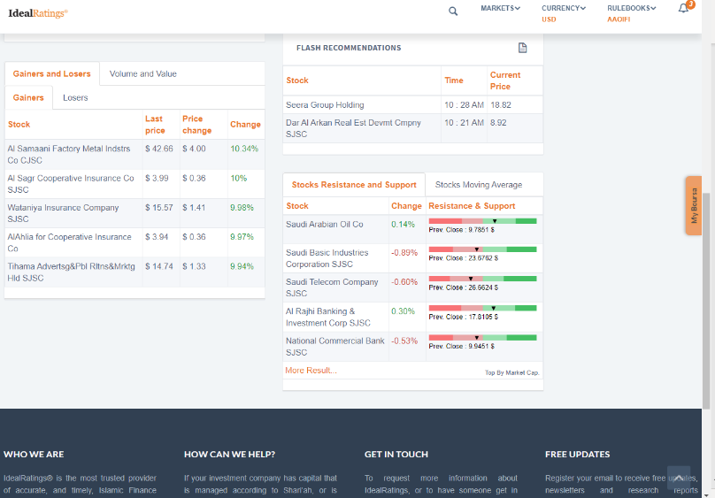Viewport: 715px width, 498px height.
Task: Click Saudi Arabian Oil resistance-support bar
Action: 482,221
